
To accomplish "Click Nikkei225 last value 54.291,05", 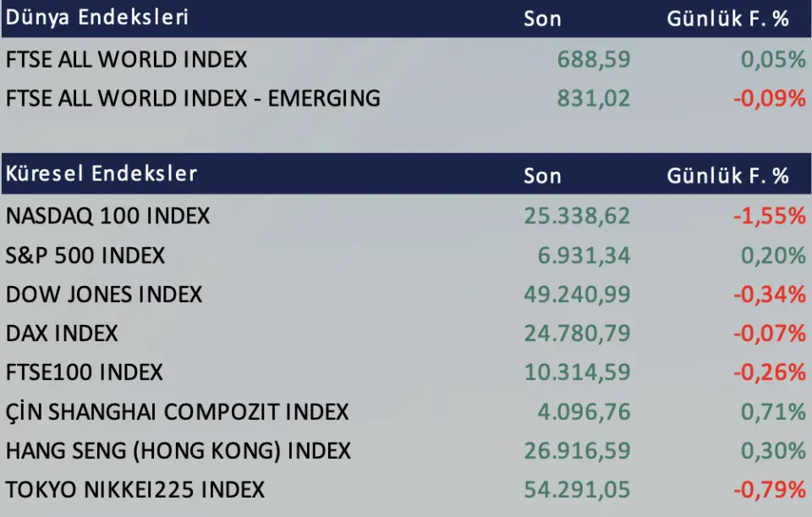I will point(577,489).
